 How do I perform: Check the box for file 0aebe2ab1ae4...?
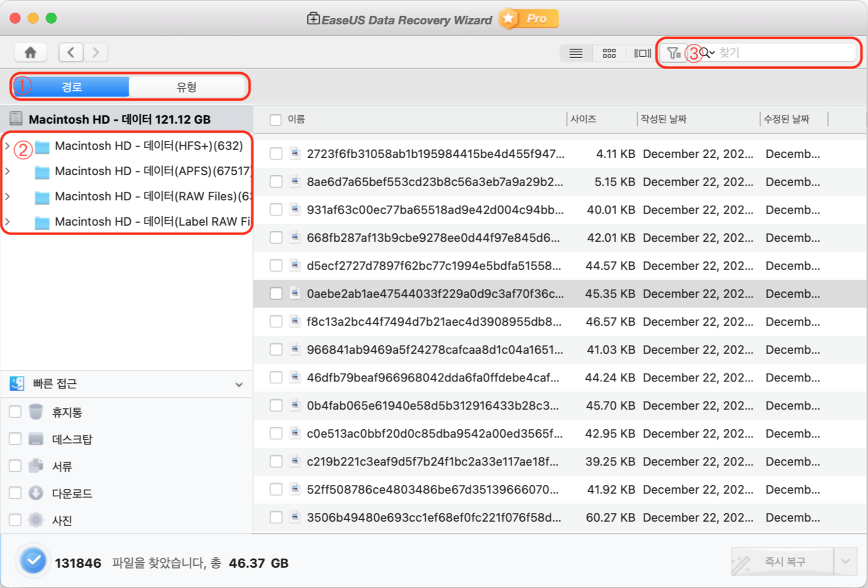276,294
